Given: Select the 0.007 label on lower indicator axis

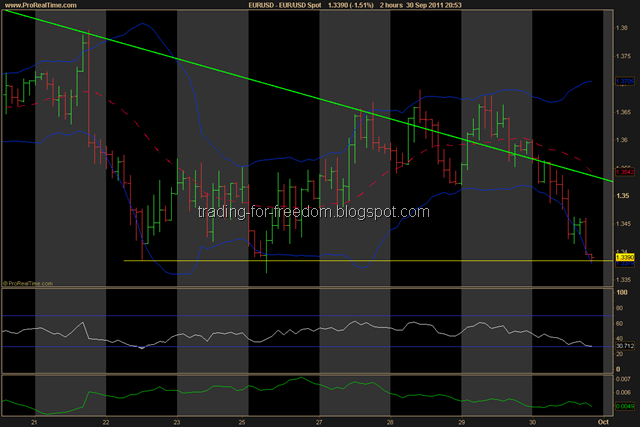Looking at the screenshot, I should 623,379.
